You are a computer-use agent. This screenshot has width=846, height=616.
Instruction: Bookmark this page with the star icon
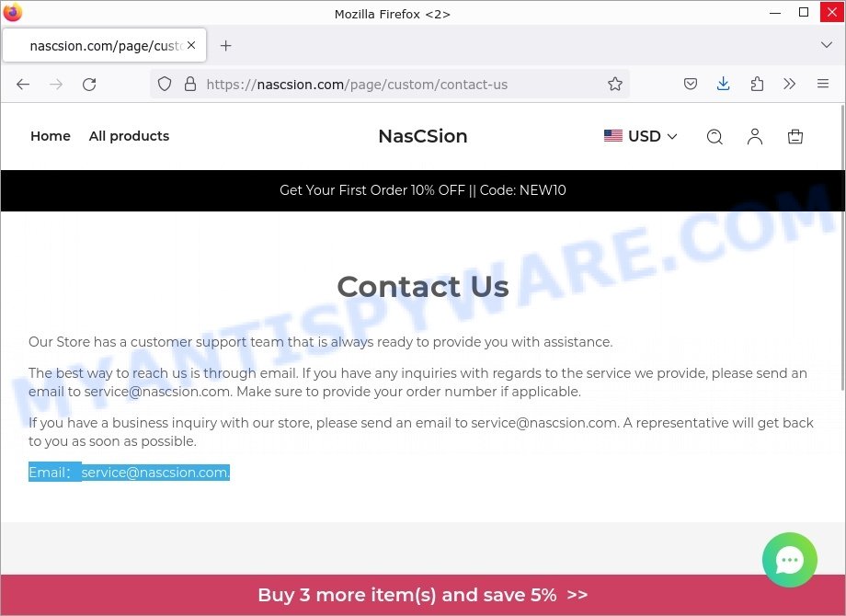(614, 85)
